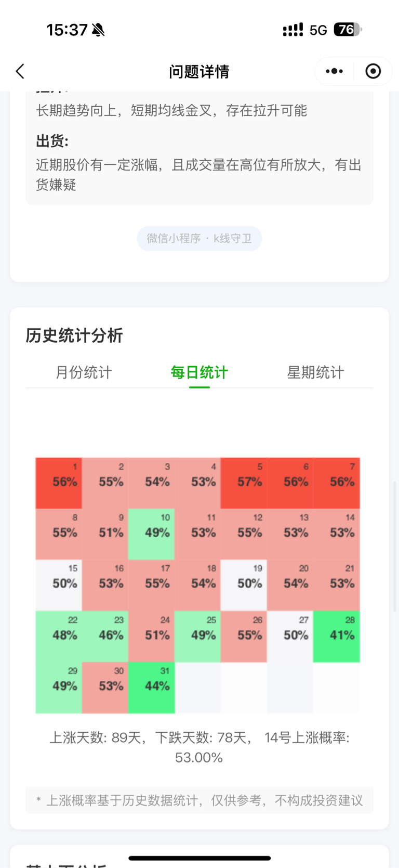Tap the cellular signal bars icon
Viewport: 399px width, 868px height.
[x=293, y=30]
